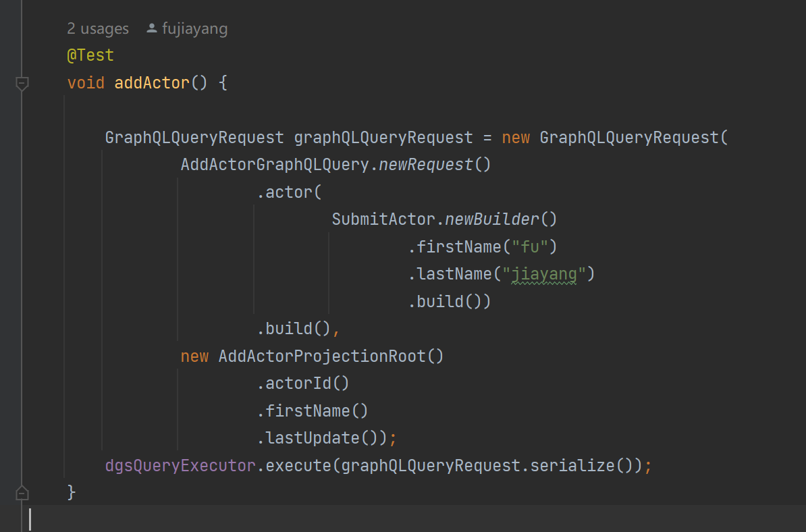This screenshot has height=532, width=806.
Task: Click the addActor method name
Action: tap(152, 83)
